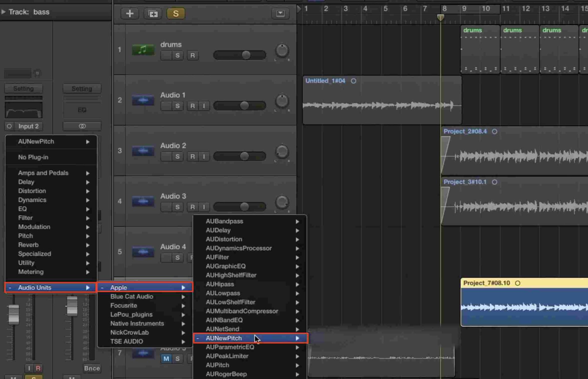588x379 pixels.
Task: Click the drums track instrument icon
Action: (x=143, y=49)
